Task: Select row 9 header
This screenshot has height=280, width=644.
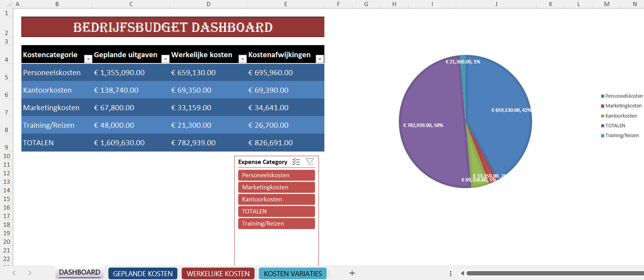Action: (6, 142)
